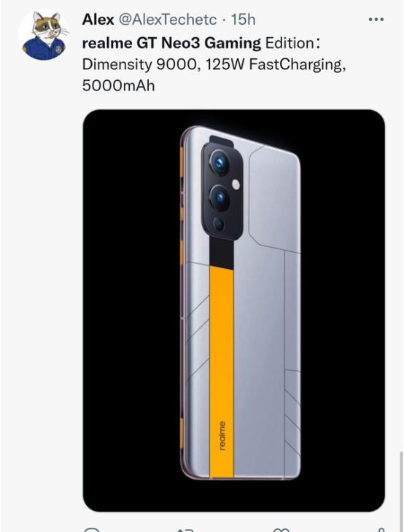Retweet the post using retweet icon

coord(185,529)
